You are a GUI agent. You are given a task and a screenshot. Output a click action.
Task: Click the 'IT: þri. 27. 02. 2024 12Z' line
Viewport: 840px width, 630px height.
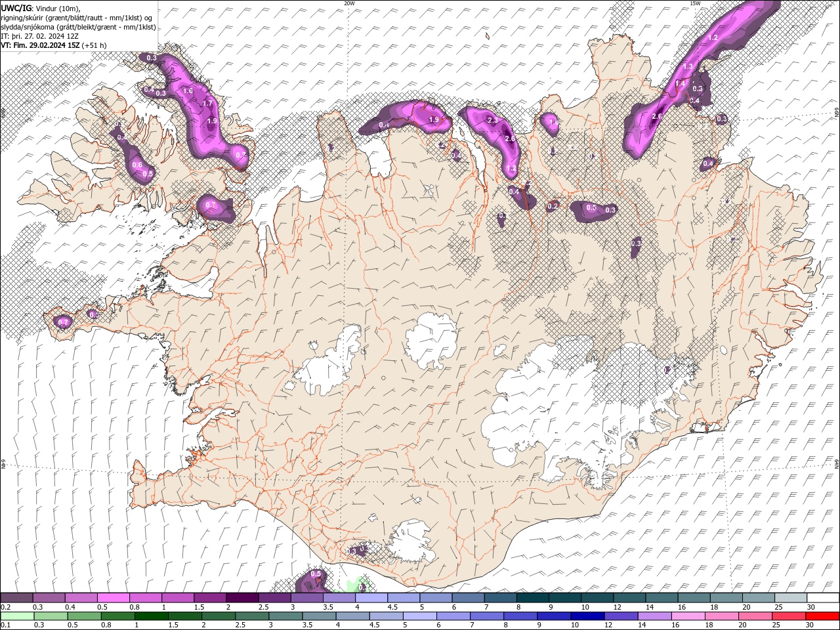point(39,36)
